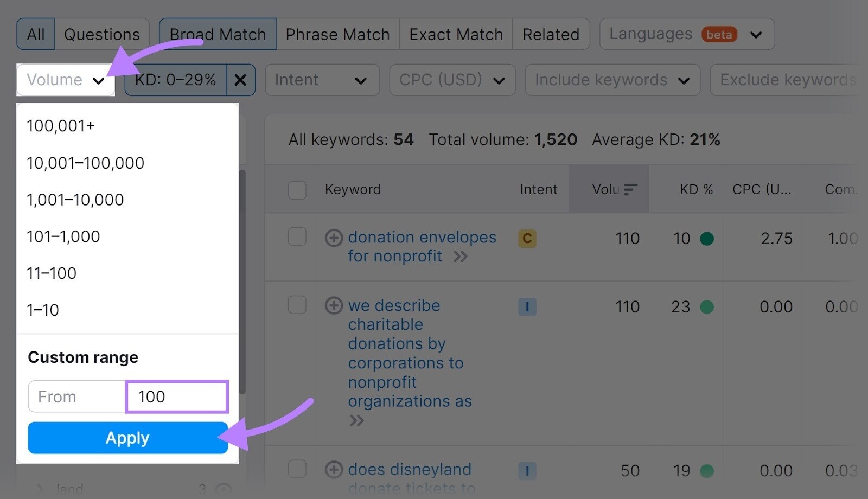Click the Apply button in Volume filter

pyautogui.click(x=127, y=438)
